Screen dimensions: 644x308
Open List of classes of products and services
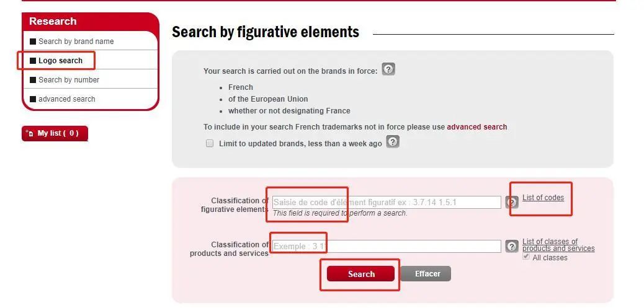[558, 245]
